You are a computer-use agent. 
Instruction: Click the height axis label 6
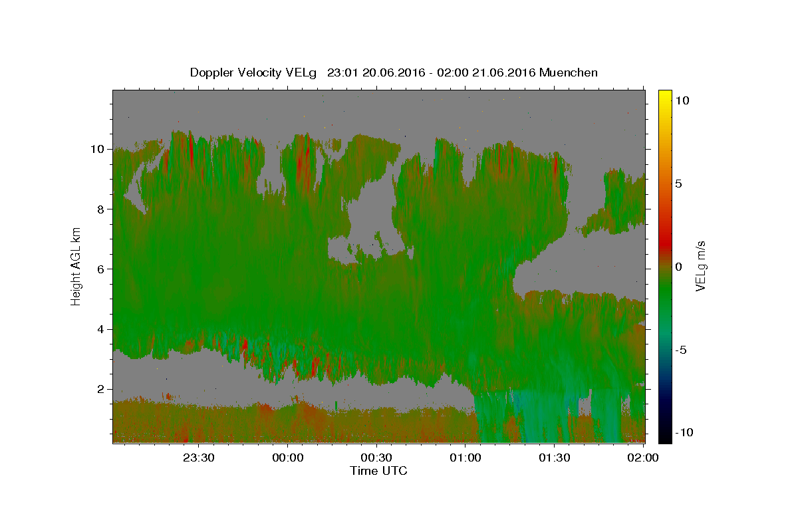102,269
